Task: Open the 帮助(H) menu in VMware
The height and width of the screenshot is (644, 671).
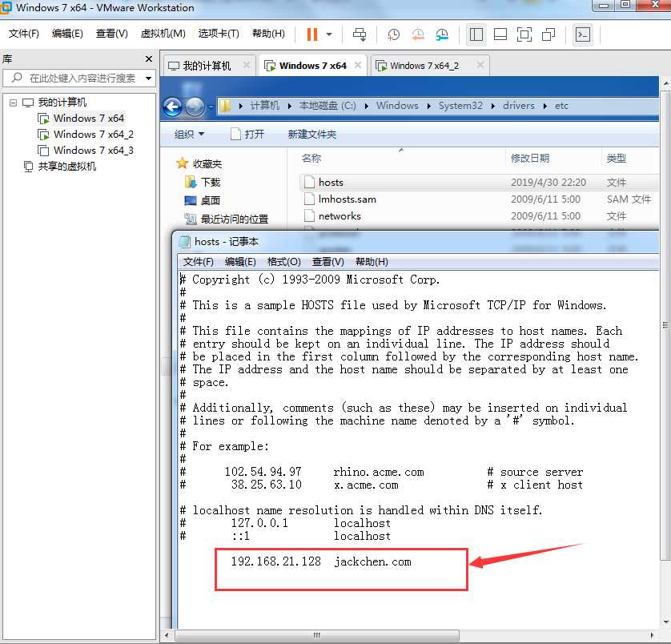Action: 268,34
